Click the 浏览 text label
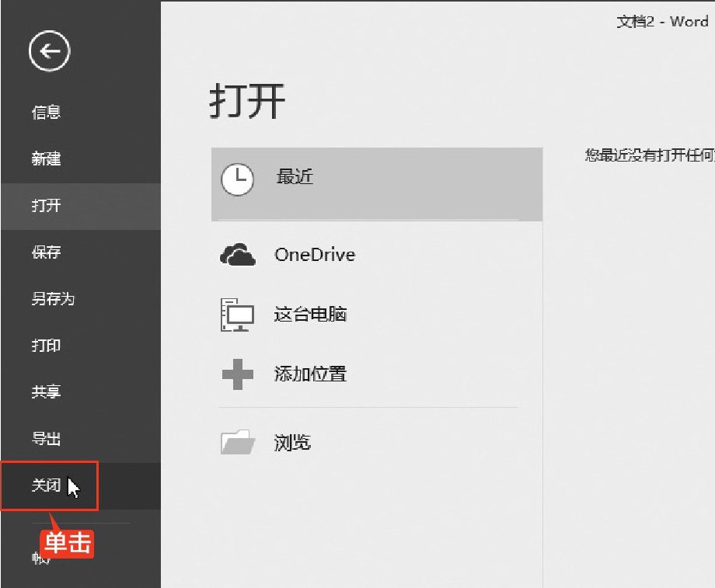Image resolution: width=715 pixels, height=588 pixels. (x=292, y=443)
